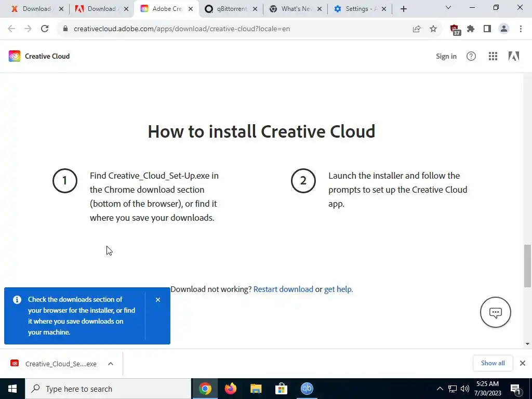Click the volume speaker icon
The height and width of the screenshot is (399, 532).
click(465, 389)
